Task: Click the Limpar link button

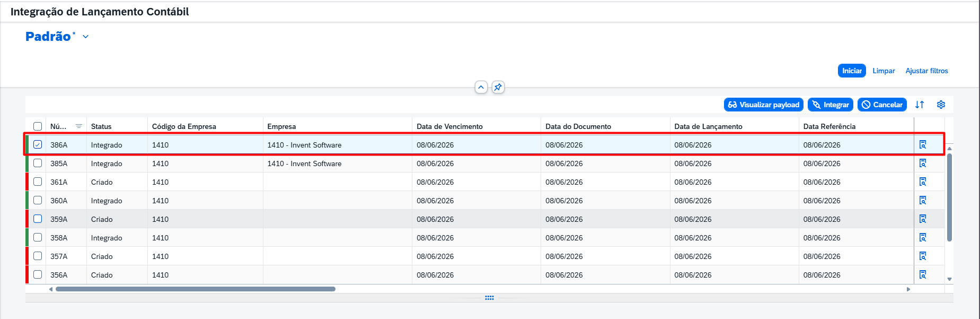Action: [x=884, y=71]
